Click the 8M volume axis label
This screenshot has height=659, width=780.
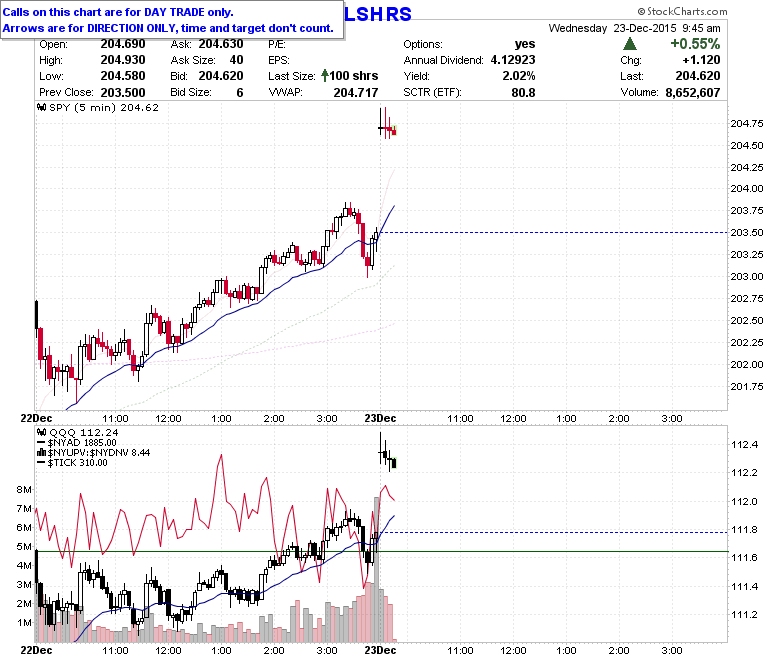click(23, 489)
